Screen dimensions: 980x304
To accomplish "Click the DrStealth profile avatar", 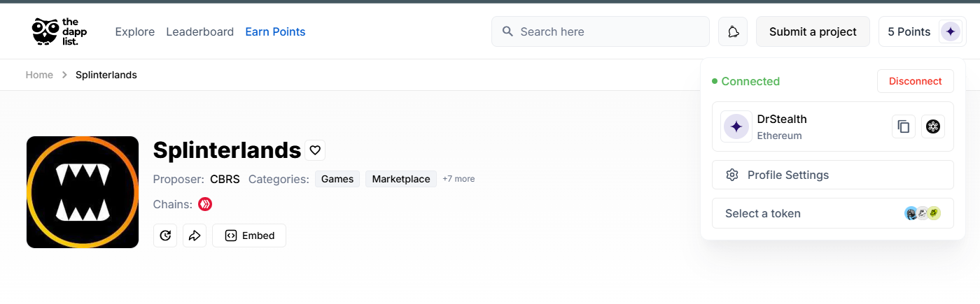I will point(736,126).
